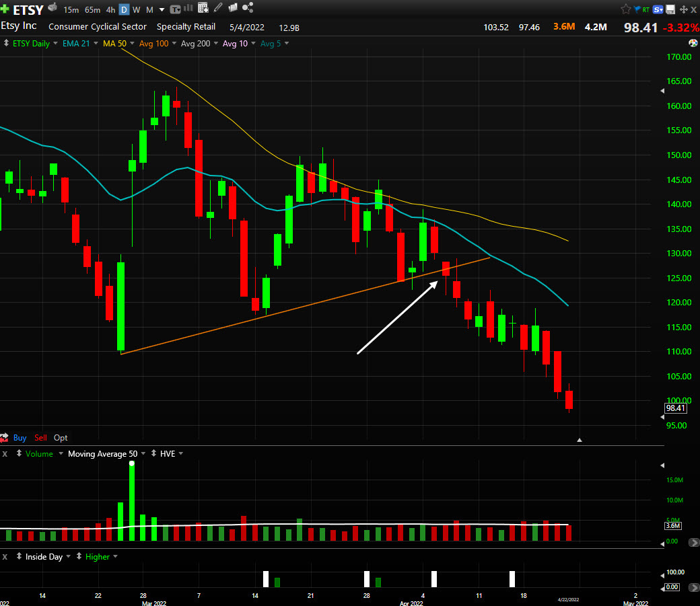The height and width of the screenshot is (606, 700).
Task: Select the pencil drawing tools icon
Action: pyautogui.click(x=218, y=7)
